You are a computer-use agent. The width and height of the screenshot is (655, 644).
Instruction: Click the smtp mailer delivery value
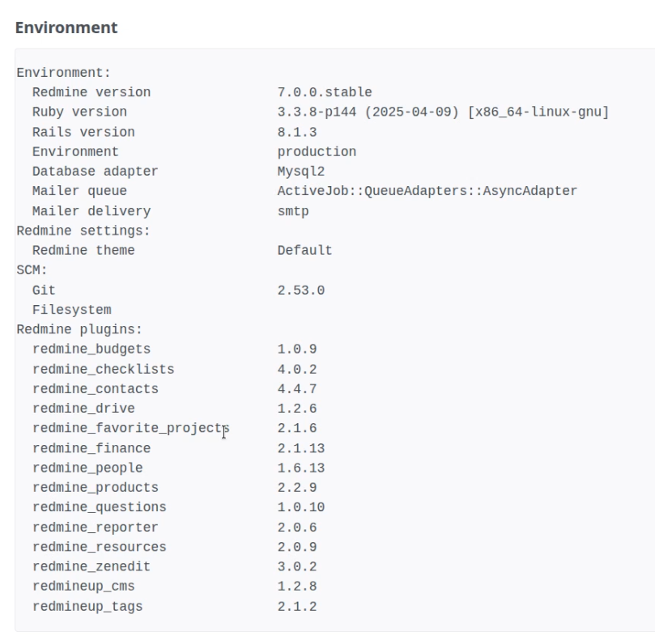293,211
